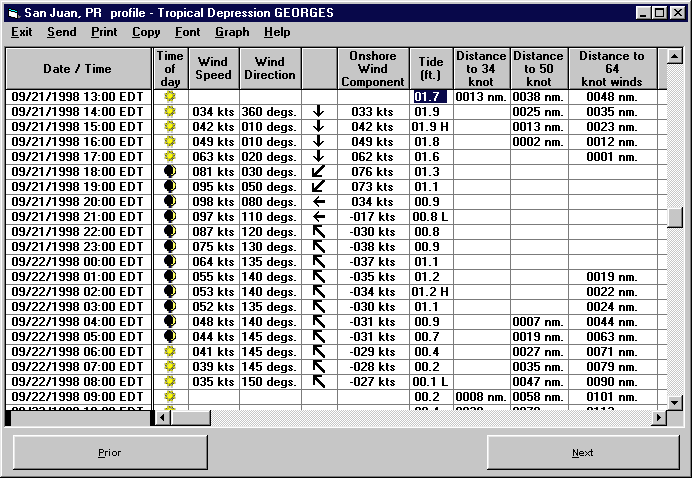Select the -038 kts onshore wind cell
This screenshot has width=692, height=478.
coord(373,247)
